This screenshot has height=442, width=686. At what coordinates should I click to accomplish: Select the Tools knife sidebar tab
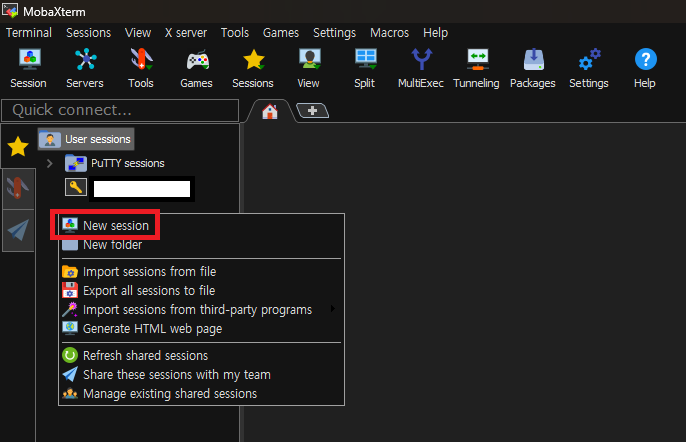[18, 189]
